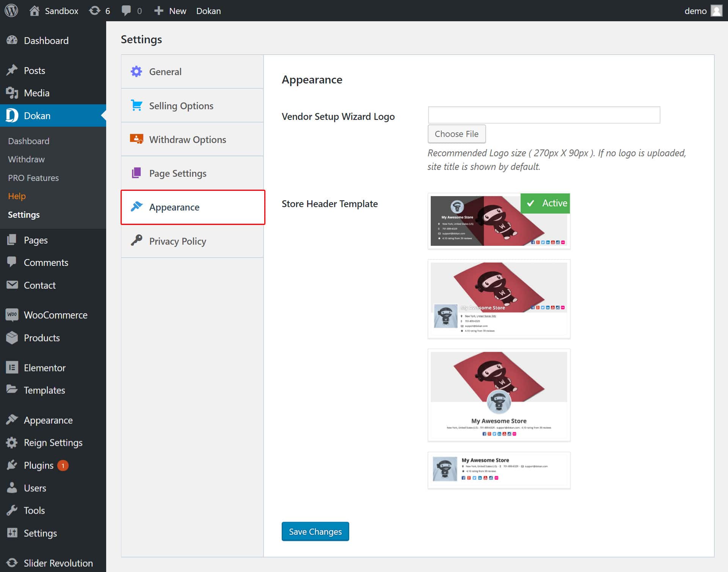Click the Contact envelope icon
The image size is (728, 572).
(12, 284)
